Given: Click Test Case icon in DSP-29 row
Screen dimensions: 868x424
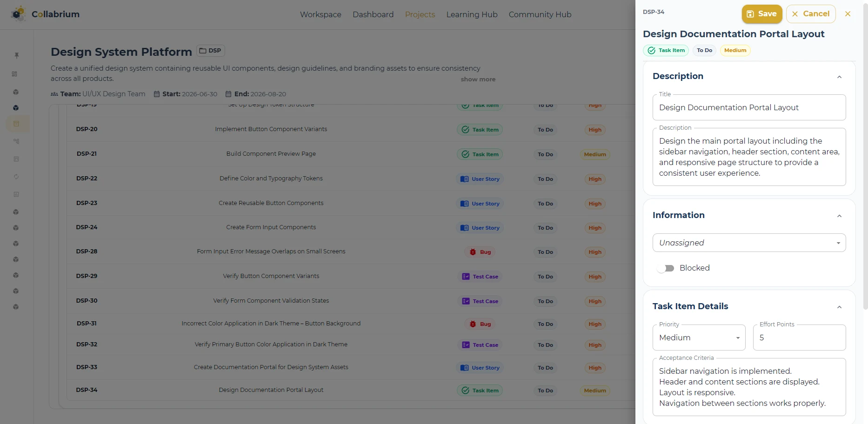Looking at the screenshot, I should (x=466, y=277).
